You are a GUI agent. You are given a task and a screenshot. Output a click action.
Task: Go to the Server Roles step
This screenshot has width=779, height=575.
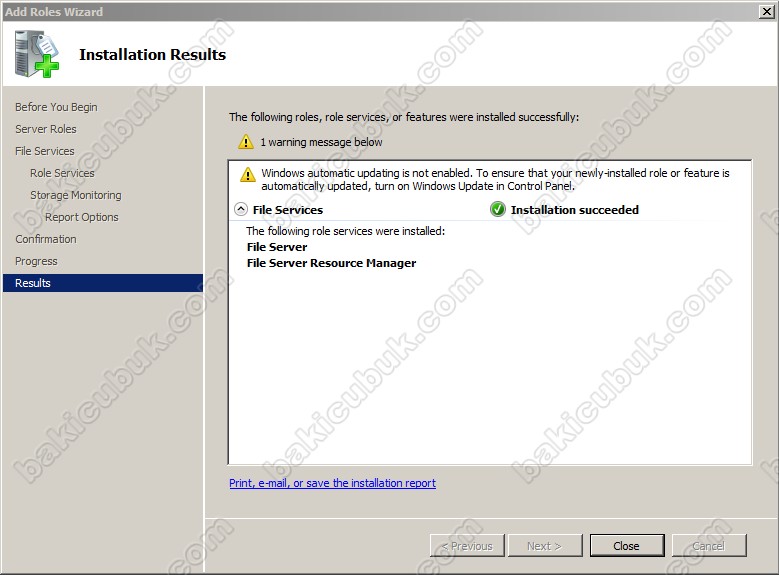(46, 129)
